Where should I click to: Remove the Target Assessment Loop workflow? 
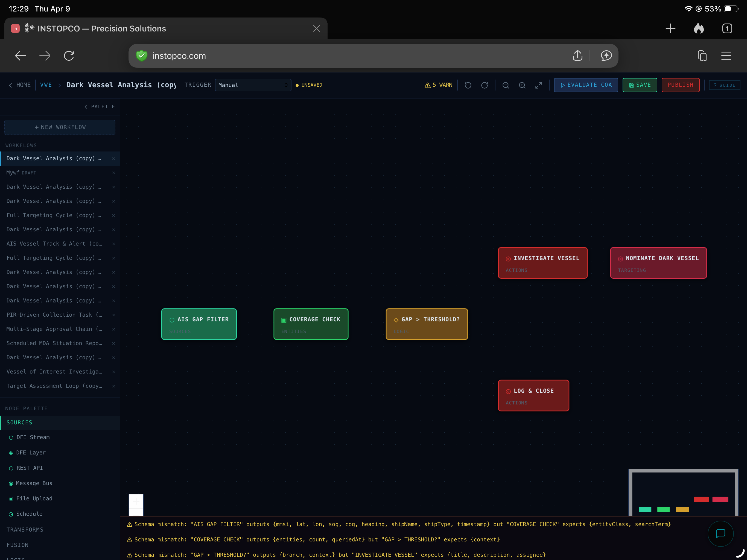[113, 386]
